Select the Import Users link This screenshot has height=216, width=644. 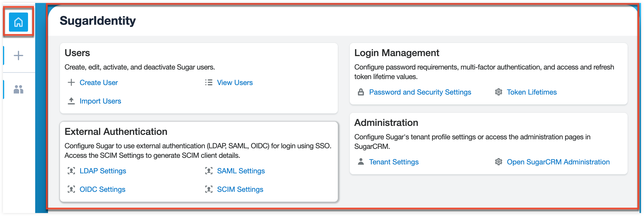[x=100, y=101]
